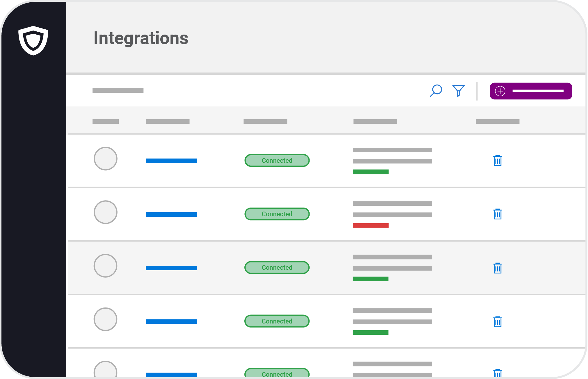Click the delete trash icon in the first row

498,160
